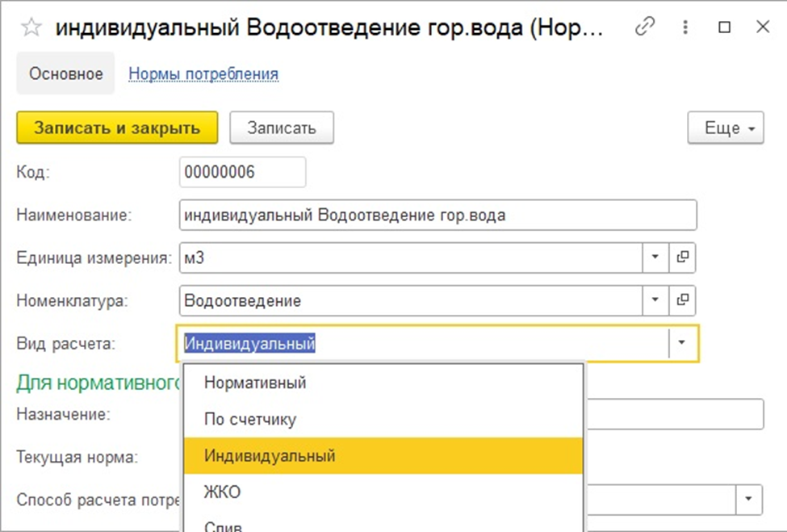Open the Нормы потребления link
The height and width of the screenshot is (532, 787).
click(203, 73)
